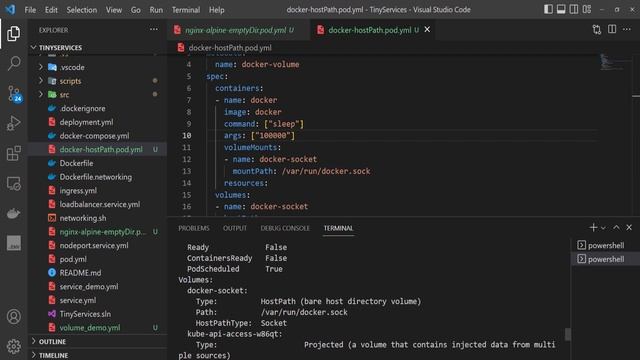Close the docker-hostPath.pod.yml tab
Image resolution: width=640 pixels, height=360 pixels.
[x=427, y=29]
